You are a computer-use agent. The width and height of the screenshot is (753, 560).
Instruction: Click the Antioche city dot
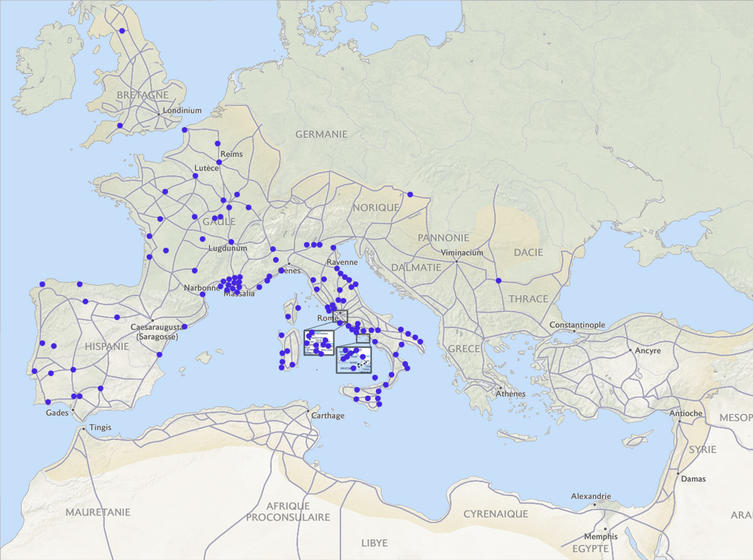click(679, 421)
